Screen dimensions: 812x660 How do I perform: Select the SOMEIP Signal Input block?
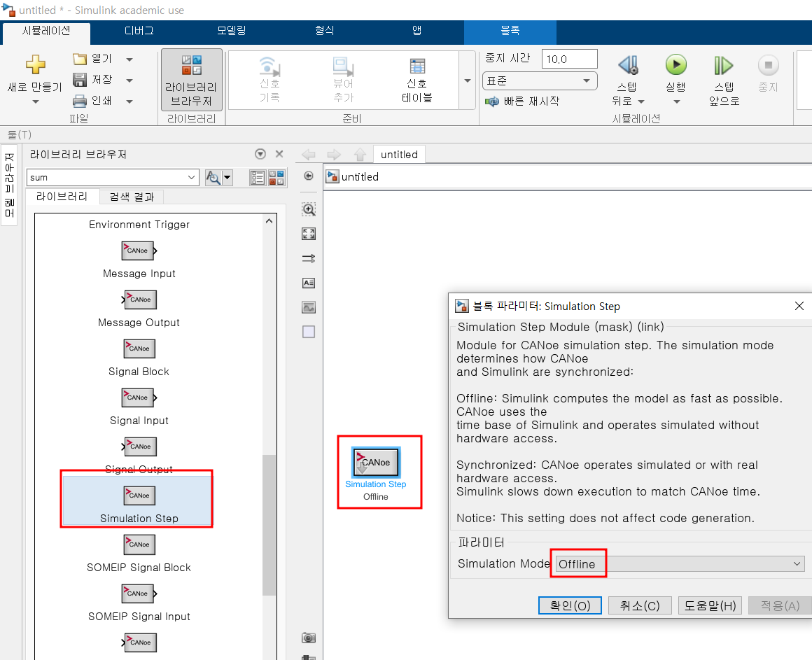click(139, 594)
